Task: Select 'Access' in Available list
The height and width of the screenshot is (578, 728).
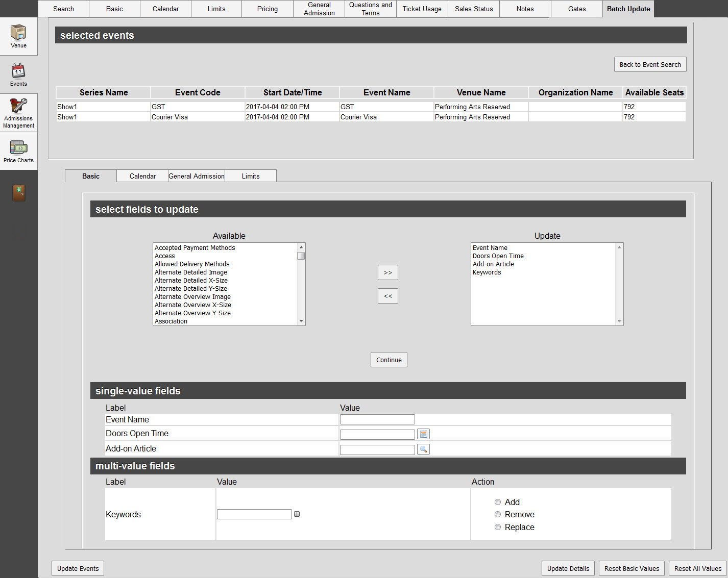Action: pyautogui.click(x=165, y=256)
